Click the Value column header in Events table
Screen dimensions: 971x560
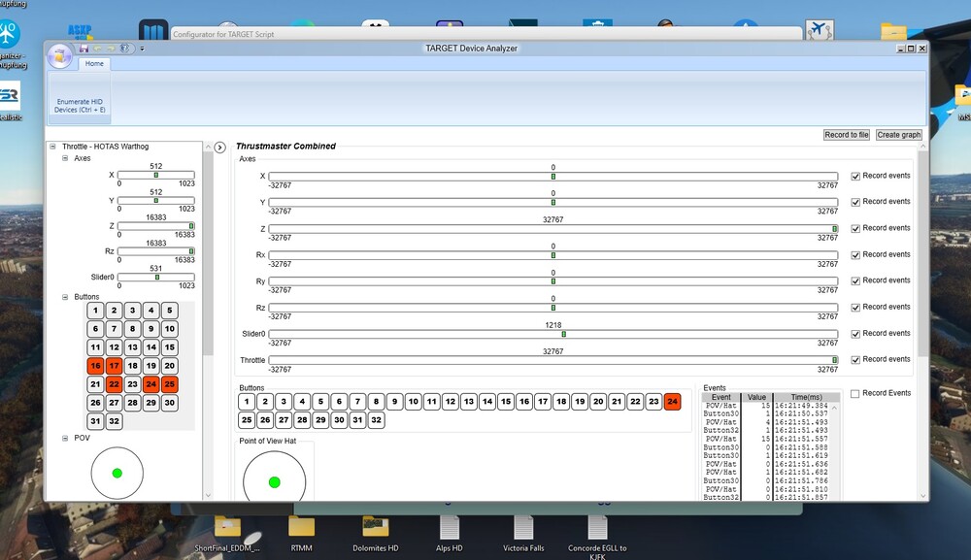pyautogui.click(x=756, y=397)
